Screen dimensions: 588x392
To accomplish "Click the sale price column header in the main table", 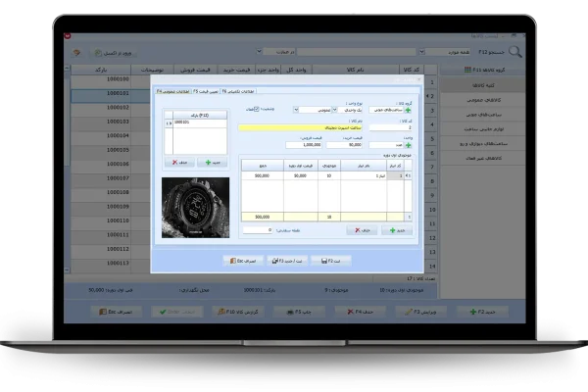I will (x=195, y=70).
